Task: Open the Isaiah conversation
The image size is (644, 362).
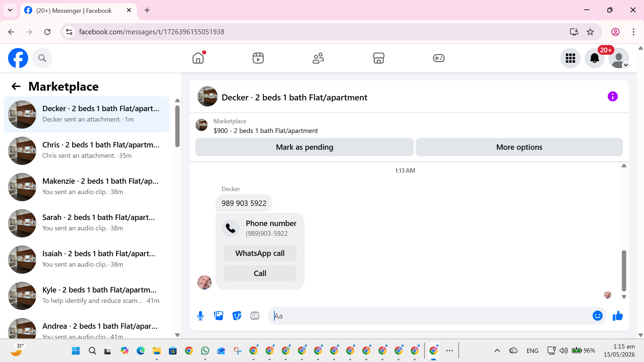Action: (x=87, y=260)
